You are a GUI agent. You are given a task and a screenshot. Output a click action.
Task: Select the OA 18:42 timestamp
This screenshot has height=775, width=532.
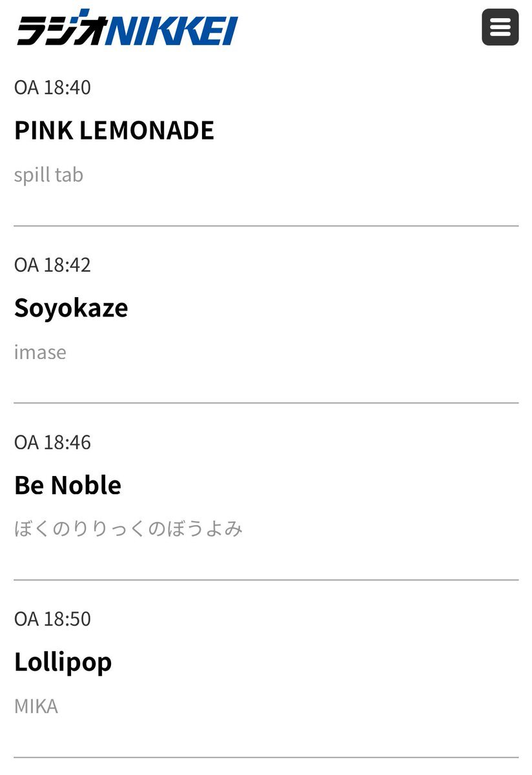point(52,265)
